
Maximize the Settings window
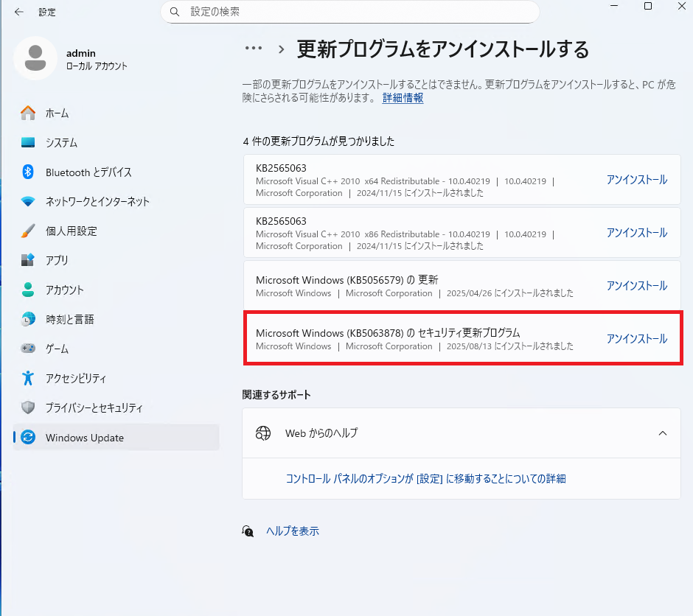click(648, 6)
